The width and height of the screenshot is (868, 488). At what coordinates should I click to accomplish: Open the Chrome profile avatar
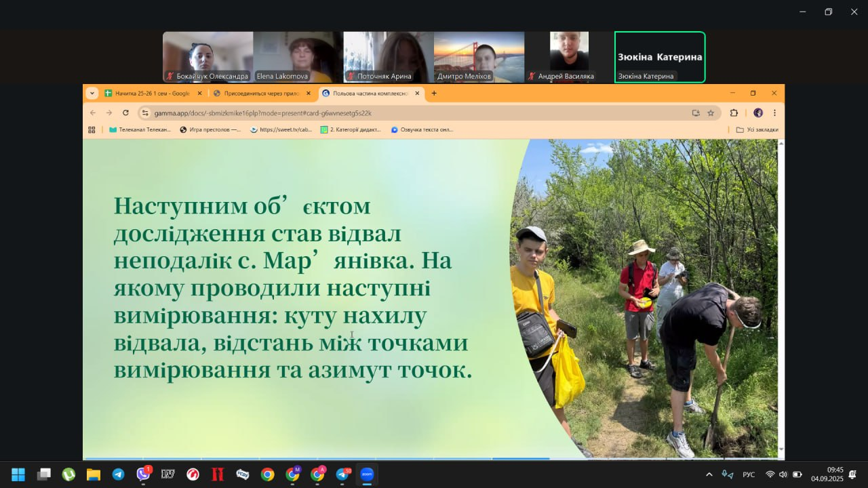pyautogui.click(x=758, y=113)
